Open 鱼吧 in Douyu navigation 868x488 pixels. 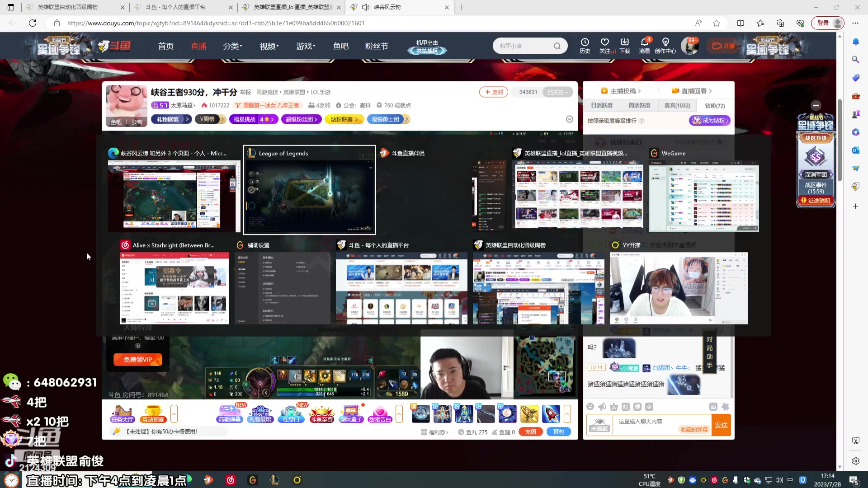click(x=341, y=46)
